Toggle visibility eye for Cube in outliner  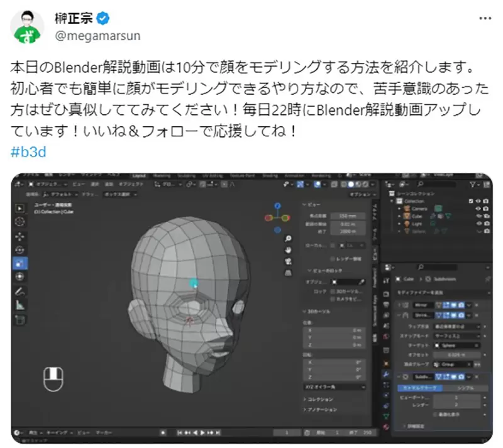click(x=479, y=216)
